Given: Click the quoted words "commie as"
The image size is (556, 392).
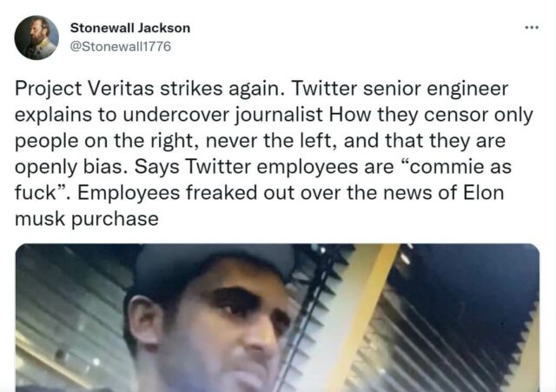Looking at the screenshot, I should click(x=460, y=167).
